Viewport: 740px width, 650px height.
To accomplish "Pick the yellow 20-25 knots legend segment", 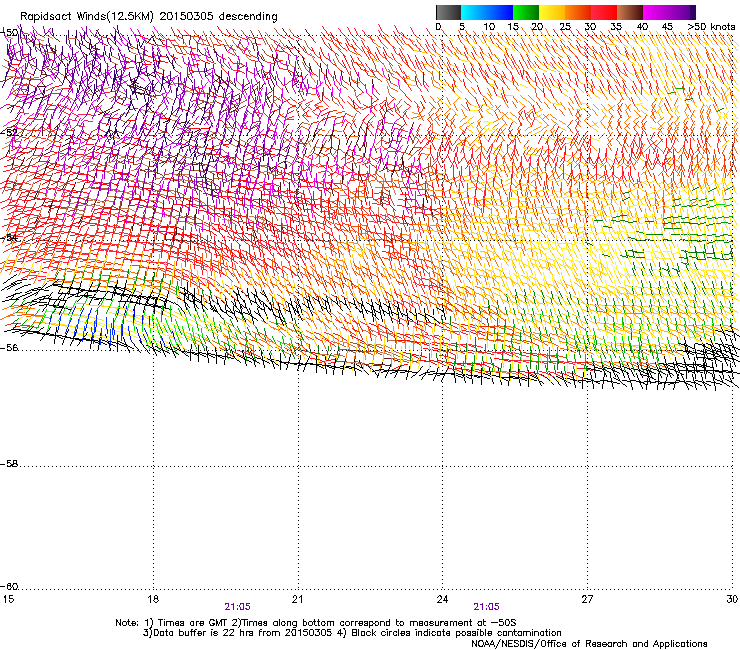I will click(552, 12).
